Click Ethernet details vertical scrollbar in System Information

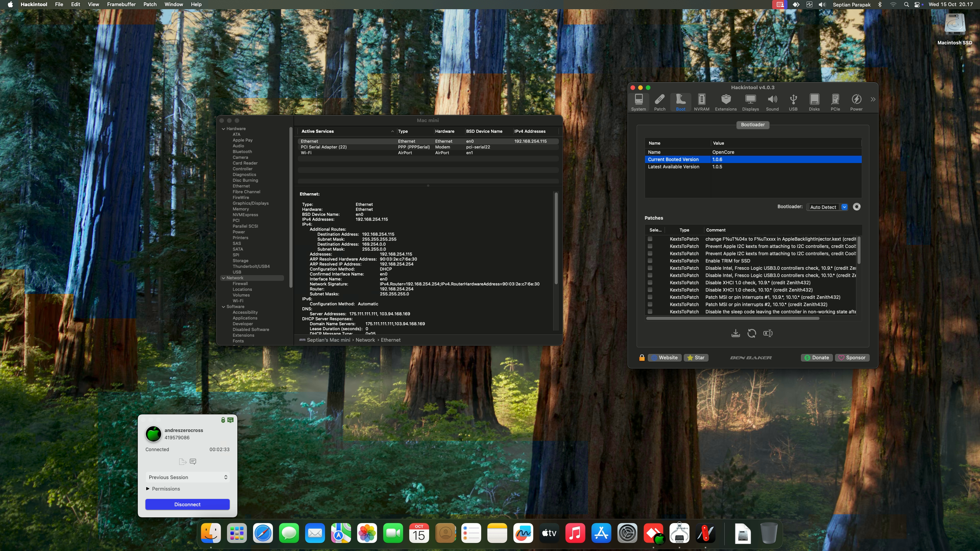[556, 238]
